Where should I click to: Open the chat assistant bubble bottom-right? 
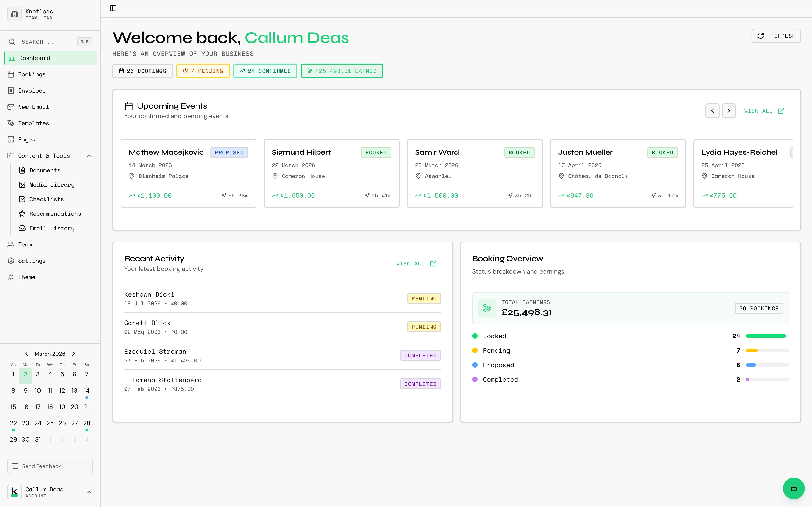click(793, 488)
